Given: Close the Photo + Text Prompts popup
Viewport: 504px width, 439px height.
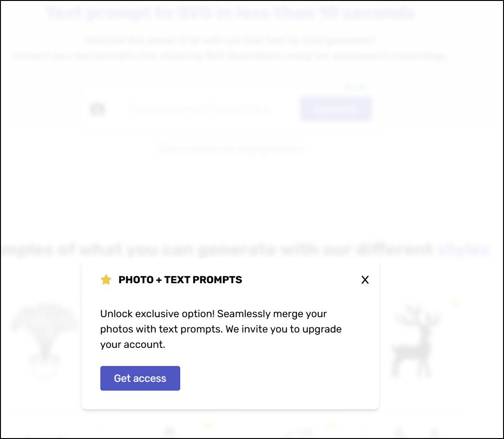Looking at the screenshot, I should (365, 279).
